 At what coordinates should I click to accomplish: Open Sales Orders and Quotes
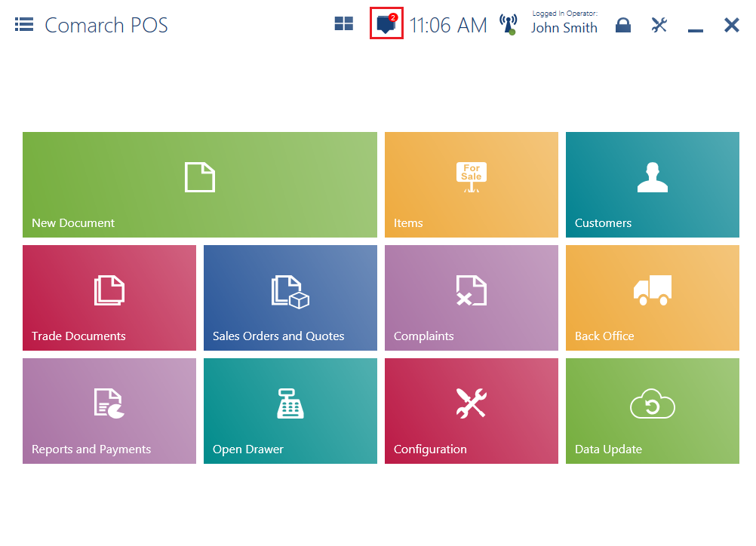click(x=290, y=298)
